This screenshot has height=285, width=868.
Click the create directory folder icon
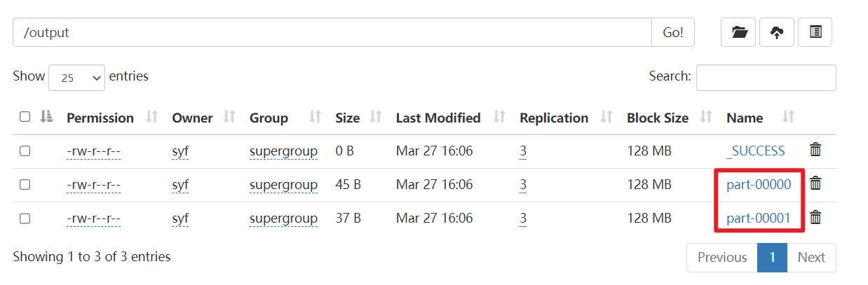pos(739,32)
